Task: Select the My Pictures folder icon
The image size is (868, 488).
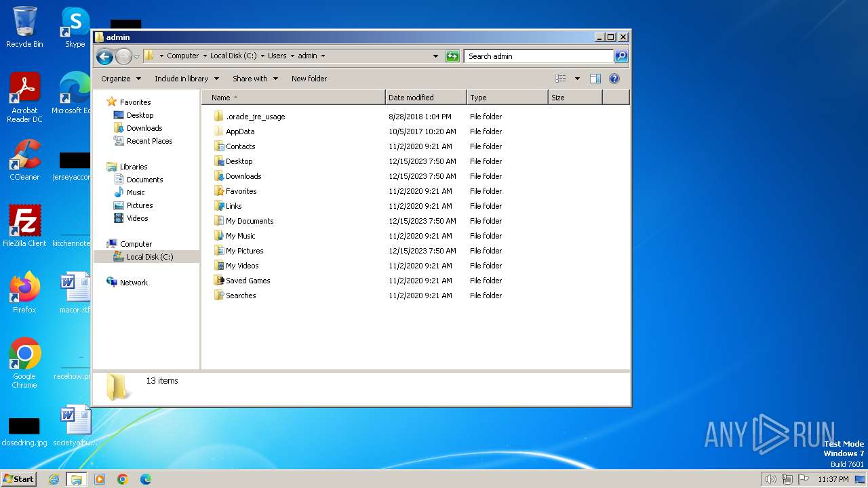Action: tap(218, 251)
